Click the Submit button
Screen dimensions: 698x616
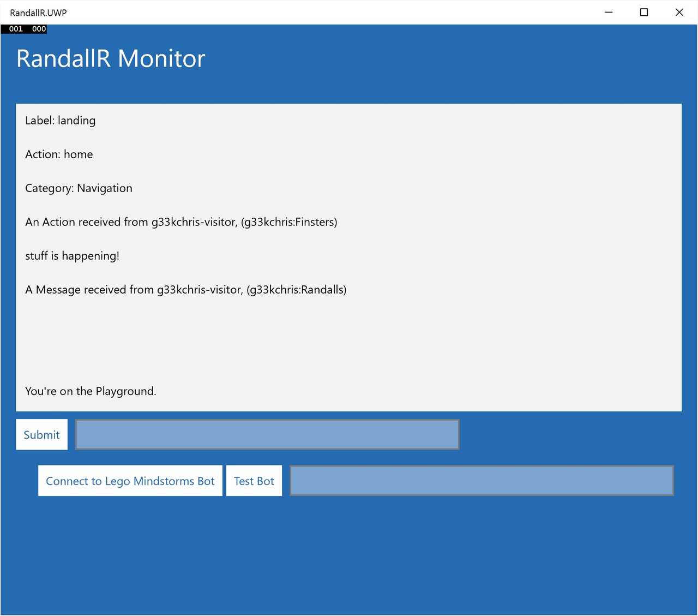[x=41, y=434]
